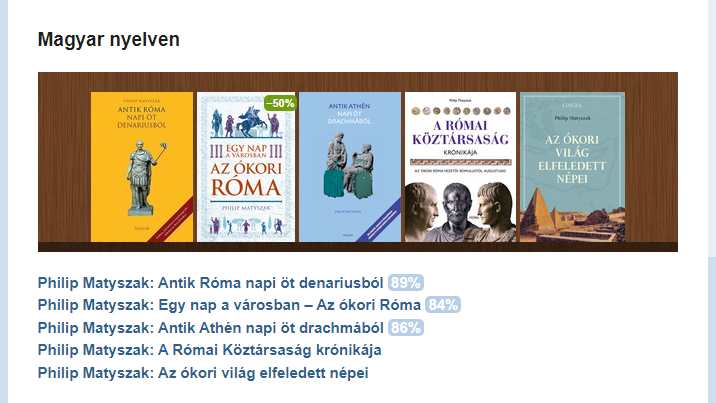The height and width of the screenshot is (403, 716).
Task: Click the 84% rating badge
Action: [x=442, y=305]
